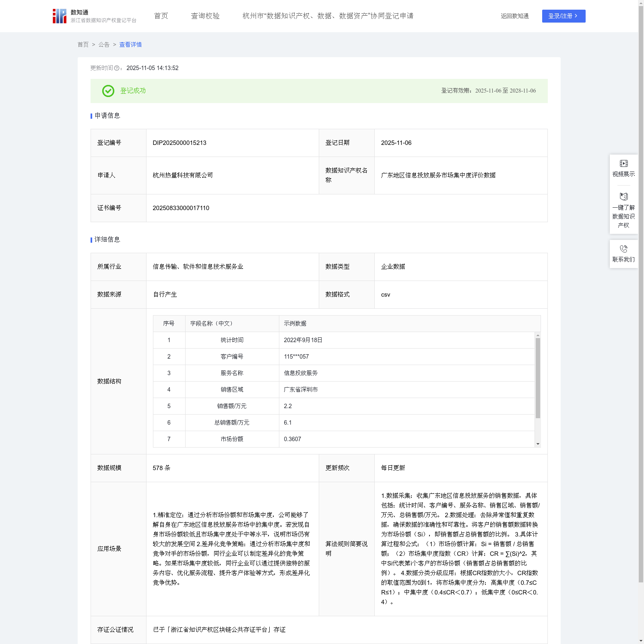Click the 578 条 data size value
The height and width of the screenshot is (644, 644).
[x=161, y=468]
